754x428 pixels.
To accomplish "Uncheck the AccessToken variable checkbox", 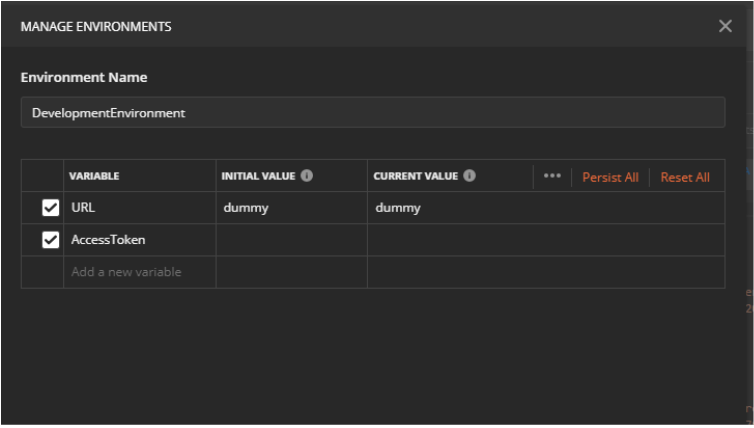I will (x=51, y=240).
